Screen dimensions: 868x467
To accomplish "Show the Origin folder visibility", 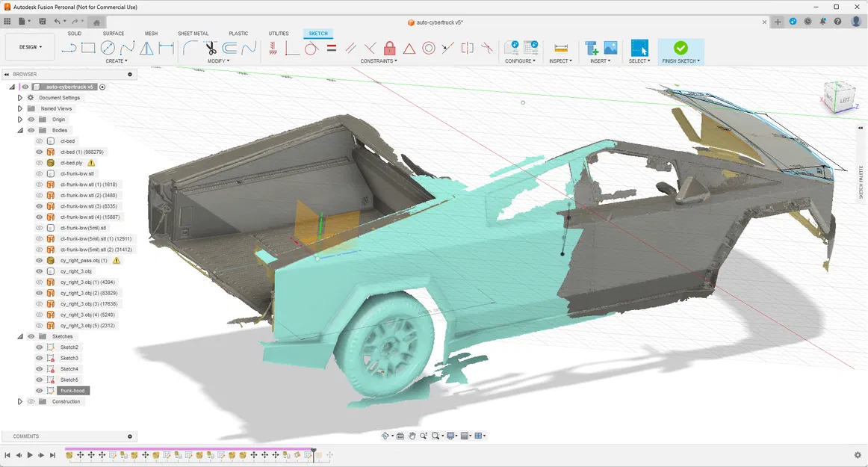I will 31,119.
